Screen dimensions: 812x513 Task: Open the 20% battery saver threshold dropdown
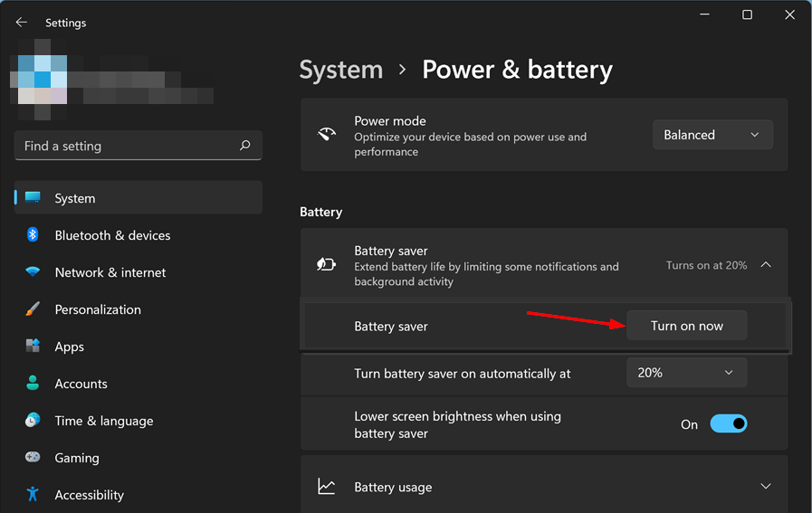(687, 373)
